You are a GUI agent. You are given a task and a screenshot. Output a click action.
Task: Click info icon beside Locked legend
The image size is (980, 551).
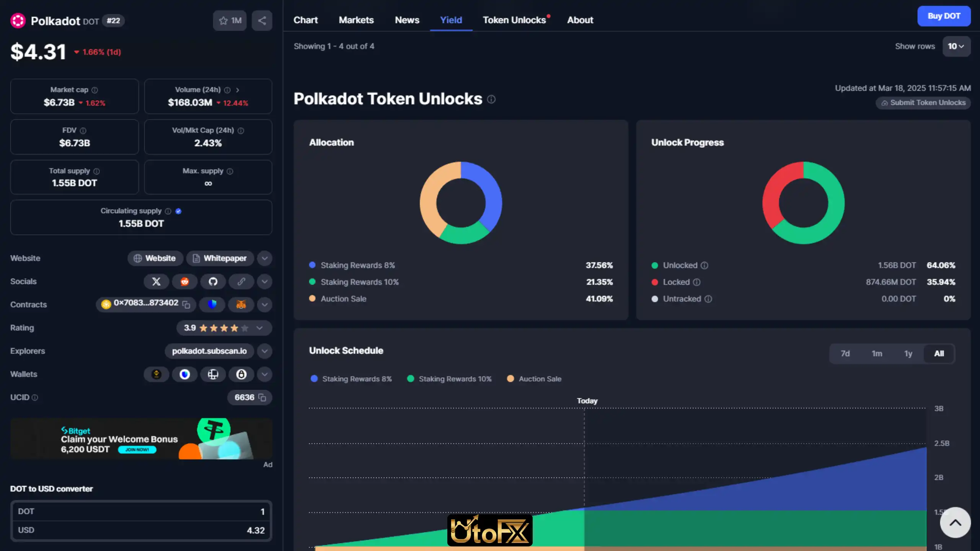(697, 282)
